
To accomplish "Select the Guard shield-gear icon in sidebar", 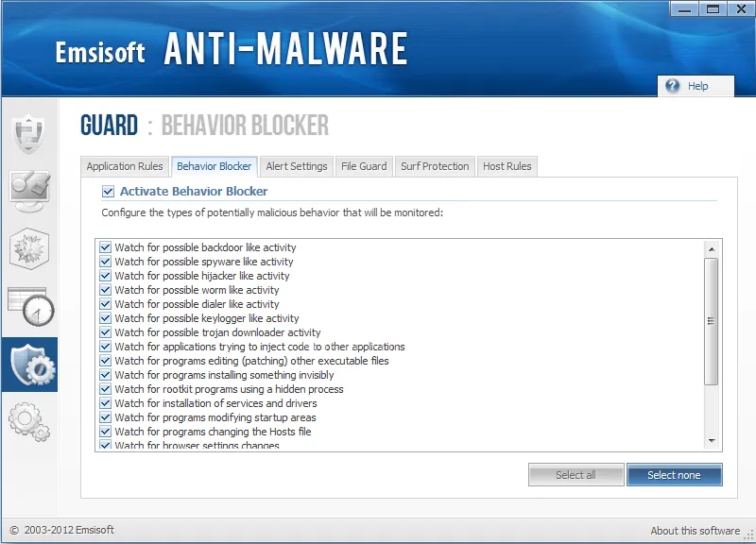I will 30,365.
